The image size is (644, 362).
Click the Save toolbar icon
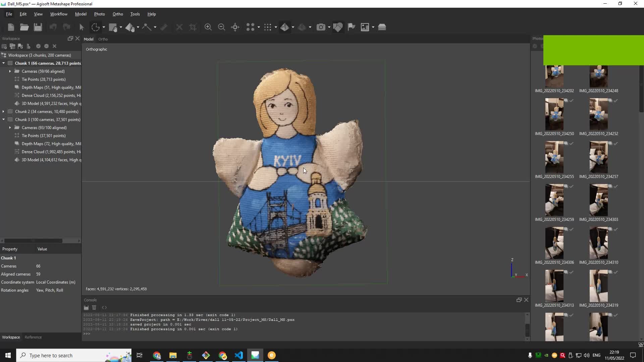38,27
